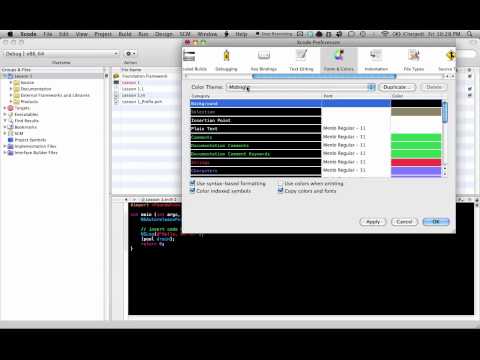Screen dimensions: 480x360
Task: Open the View menu
Action: point(81,34)
